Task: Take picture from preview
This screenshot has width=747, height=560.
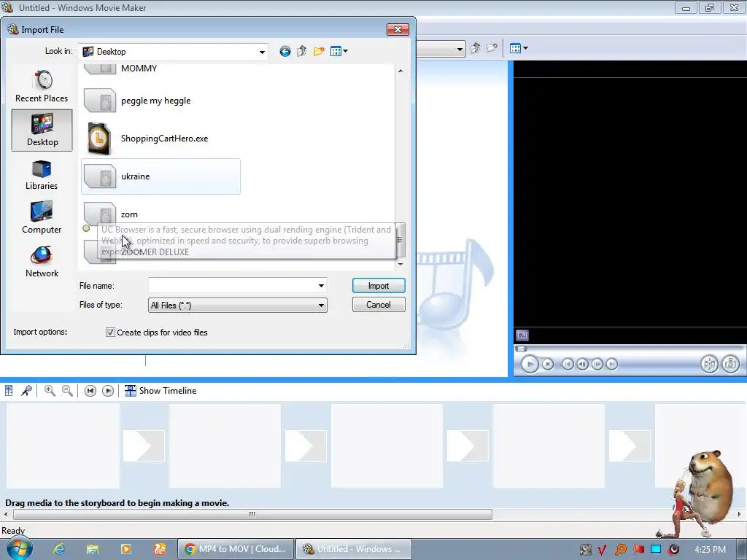Action: tap(730, 365)
